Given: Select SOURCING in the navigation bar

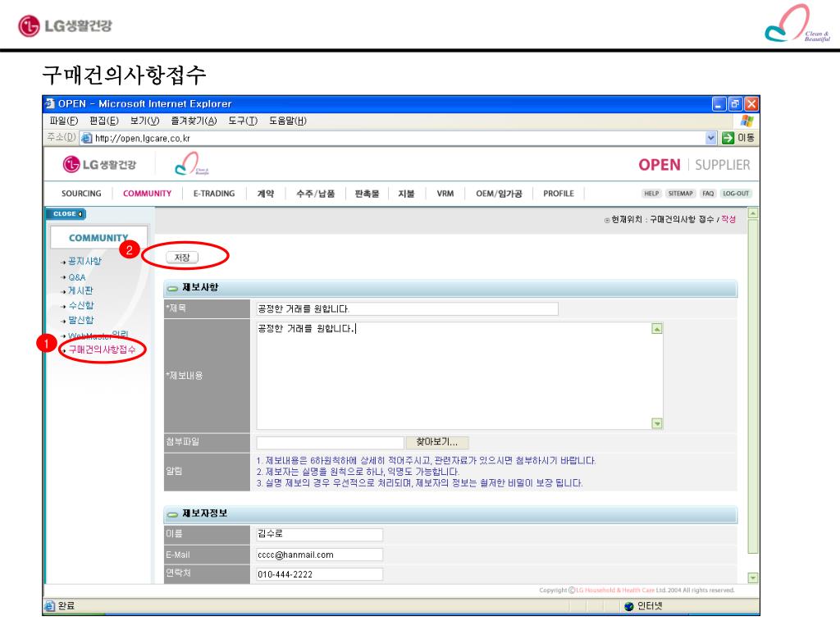Looking at the screenshot, I should [81, 194].
